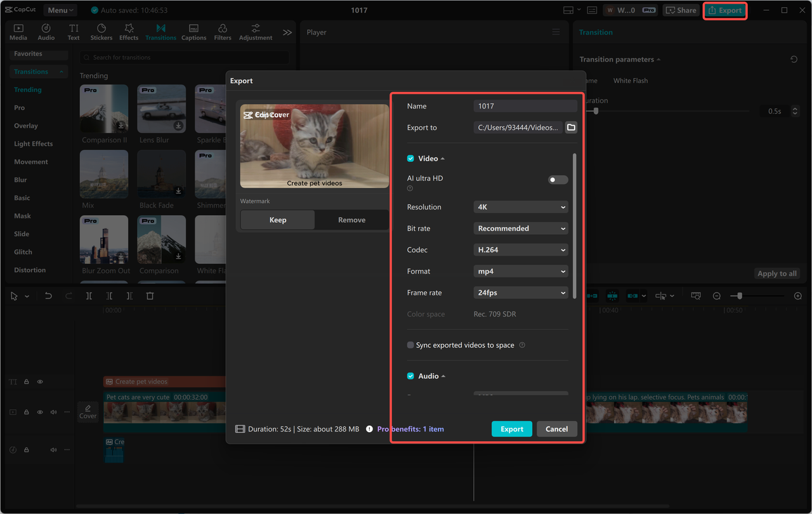Collapse the Audio settings section
Viewport: 812px width, 514px height.
coord(443,376)
